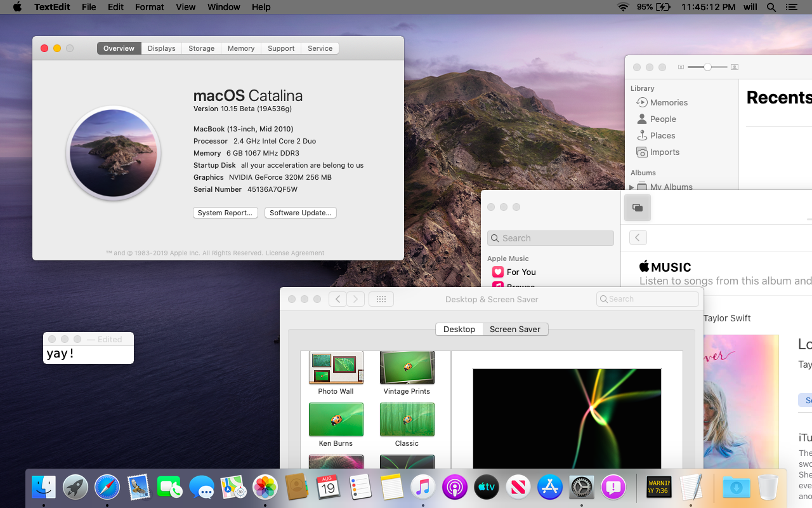This screenshot has width=812, height=508.
Task: Open the Maps app in the Dock
Action: pyautogui.click(x=233, y=487)
